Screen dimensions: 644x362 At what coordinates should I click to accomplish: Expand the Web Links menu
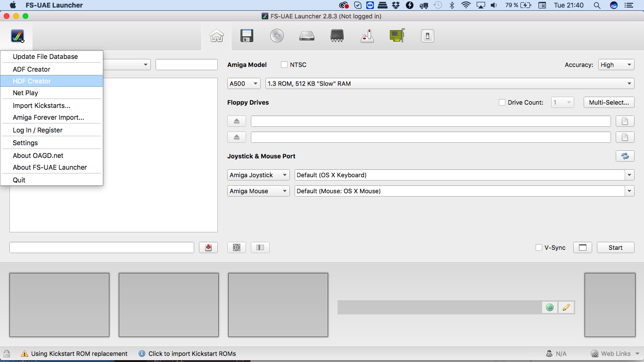(616, 354)
